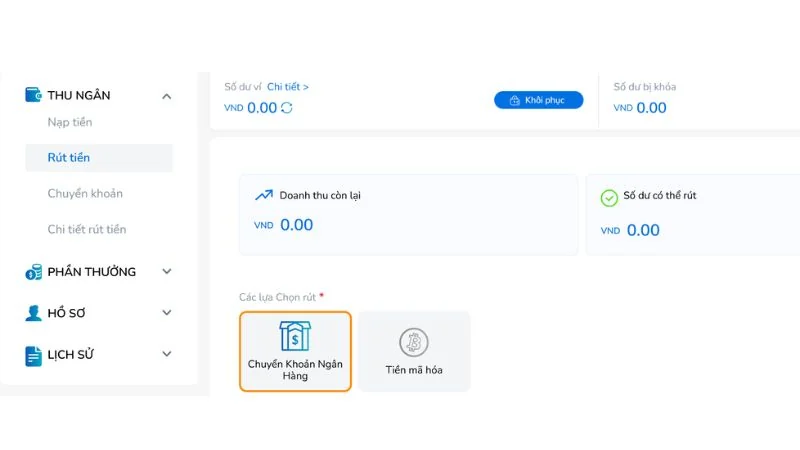The width and height of the screenshot is (800, 450).
Task: Click the green checkmark beside Số dư có thể rút
Action: coord(609,198)
